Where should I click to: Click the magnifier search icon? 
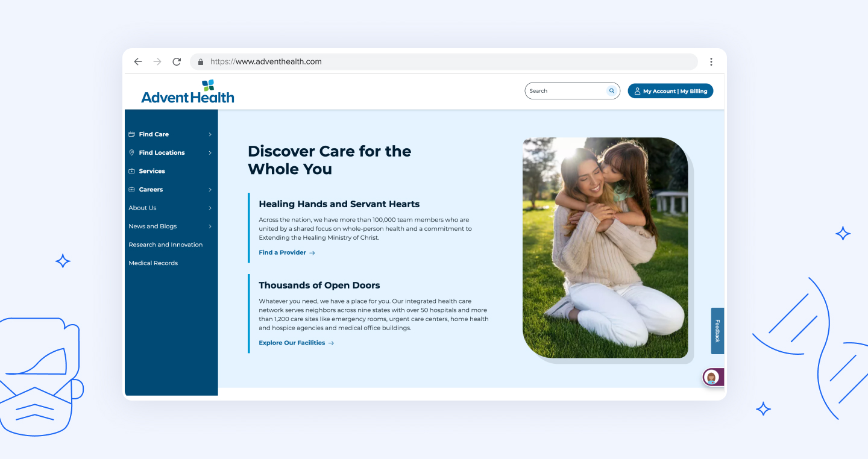612,91
